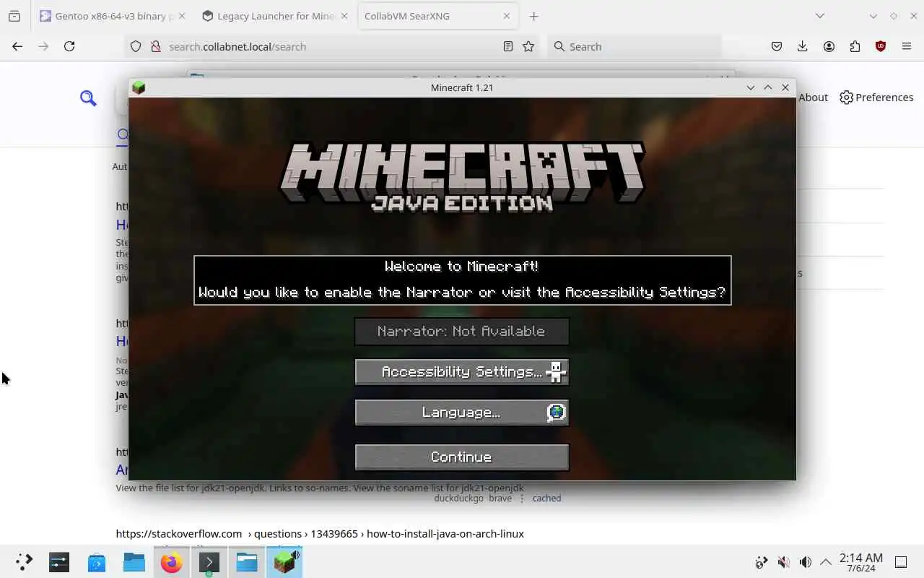Open the Firefox account icon
This screenshot has width=924, height=578.
[x=829, y=46]
